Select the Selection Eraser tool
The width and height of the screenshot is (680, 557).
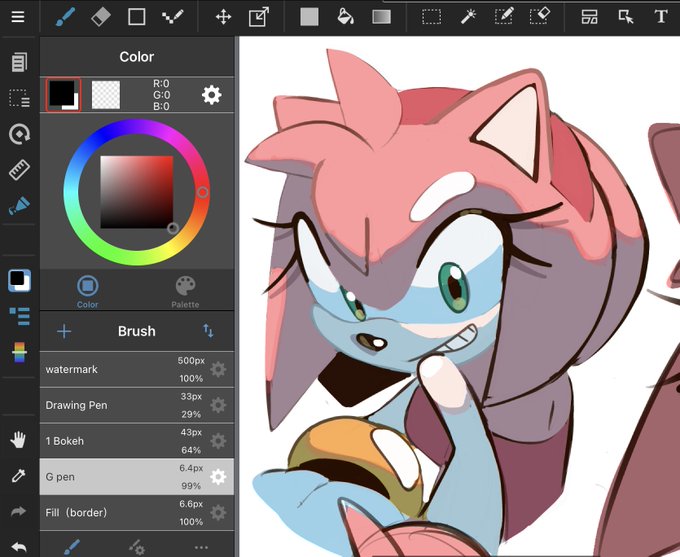click(539, 16)
